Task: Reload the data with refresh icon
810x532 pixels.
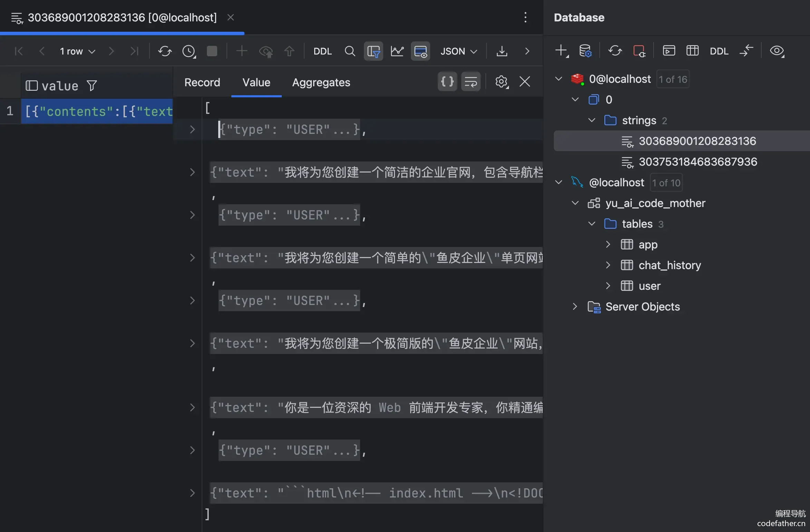Action: click(x=165, y=51)
